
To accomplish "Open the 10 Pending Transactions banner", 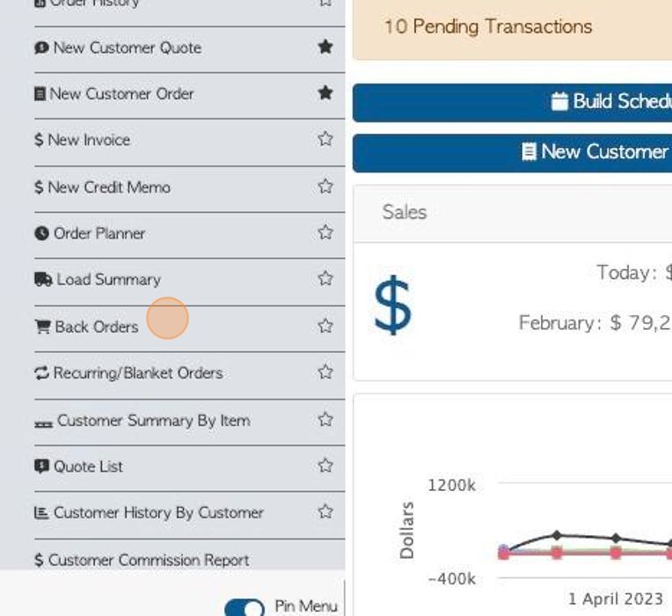I will pos(512,27).
